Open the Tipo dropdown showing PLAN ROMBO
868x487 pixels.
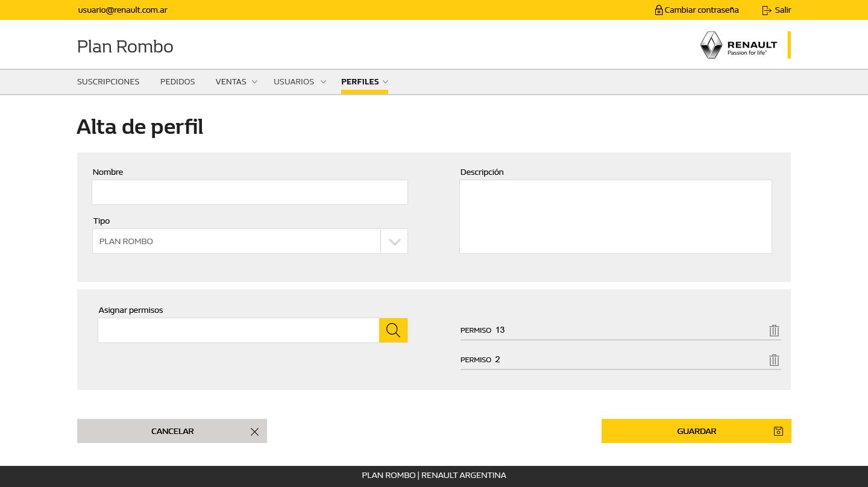(x=394, y=241)
